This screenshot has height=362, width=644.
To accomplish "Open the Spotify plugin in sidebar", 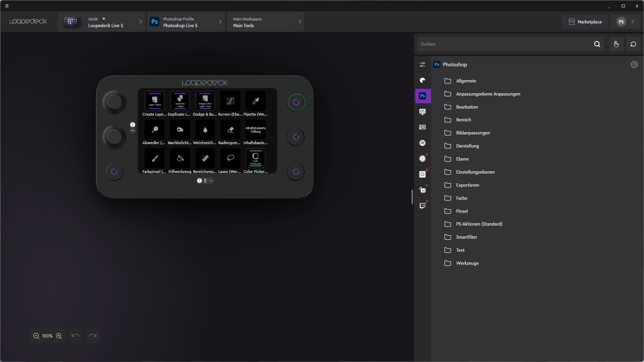I will coord(422,143).
